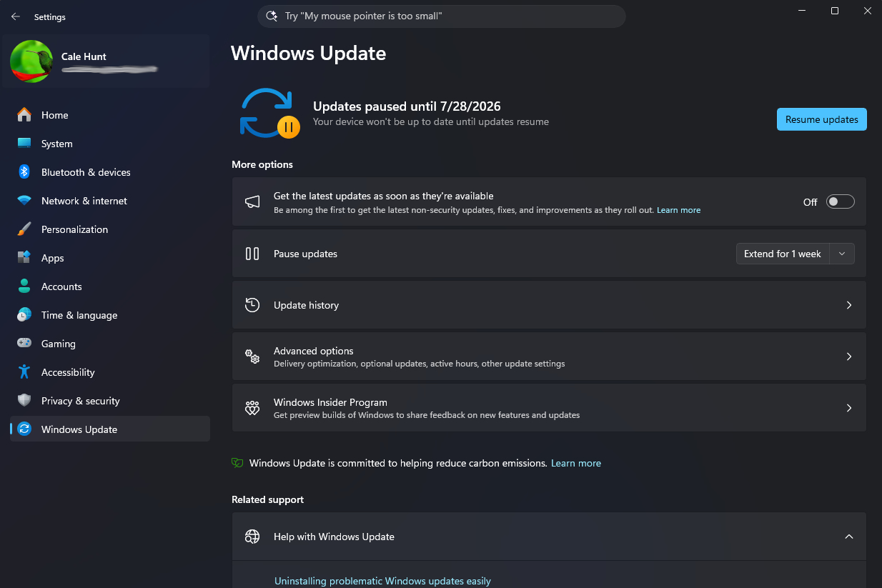Click the Gaming controller icon
The image size is (882, 588).
[x=24, y=344]
